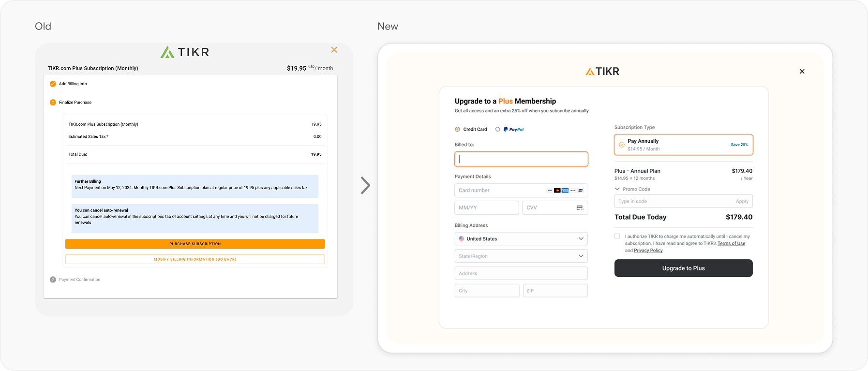
Task: Click the $19.95 USD / month price
Action: (310, 68)
